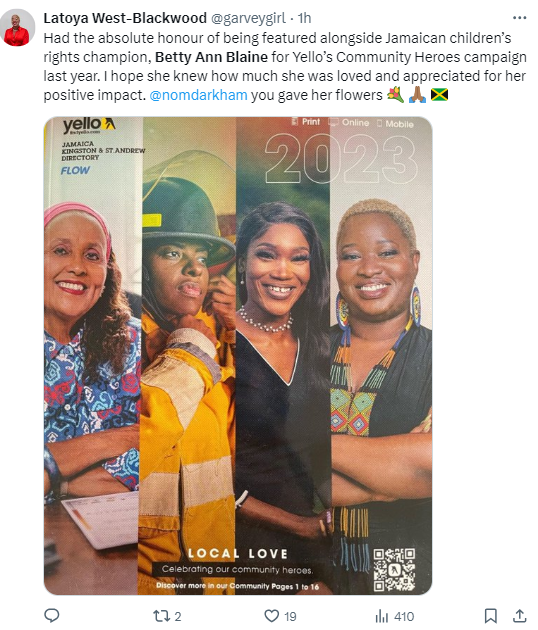Click the share upload arrow icon
The width and height of the screenshot is (538, 630).
[520, 616]
